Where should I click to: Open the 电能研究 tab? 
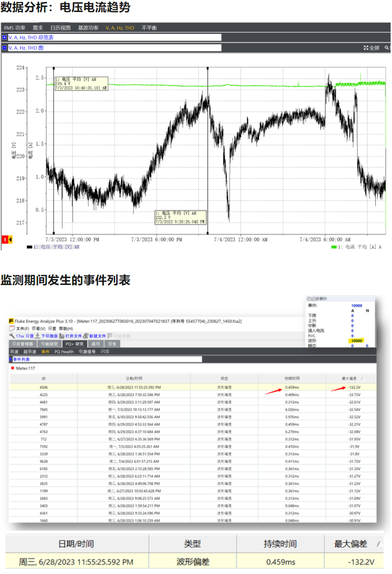[x=49, y=343]
